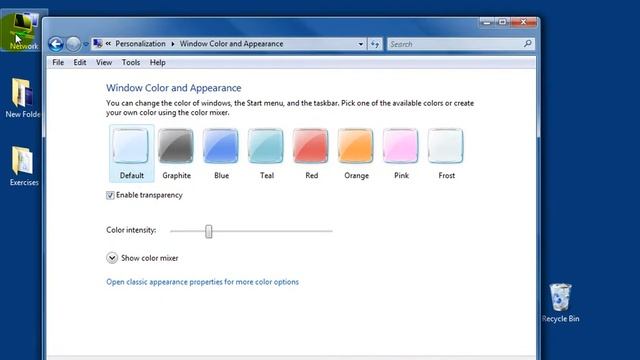The width and height of the screenshot is (640, 360).
Task: Close the Window Color and Appearance window
Action: click(x=523, y=22)
